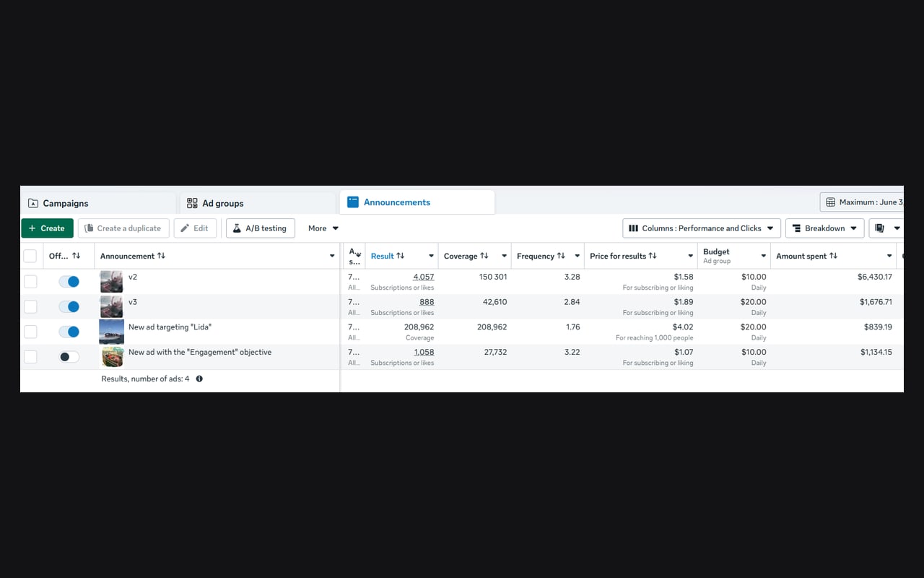924x578 pixels.
Task: Click the Amount spent sort arrows
Action: coord(833,256)
